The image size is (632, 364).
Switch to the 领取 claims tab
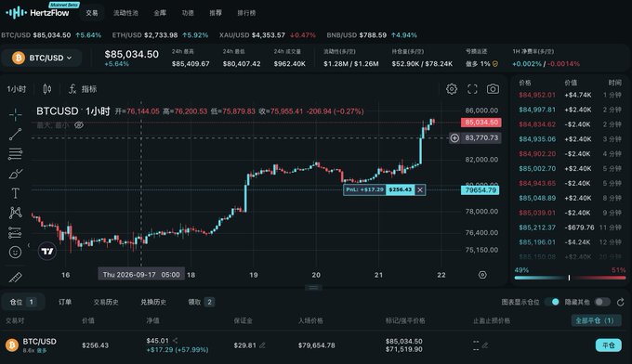[x=201, y=302]
